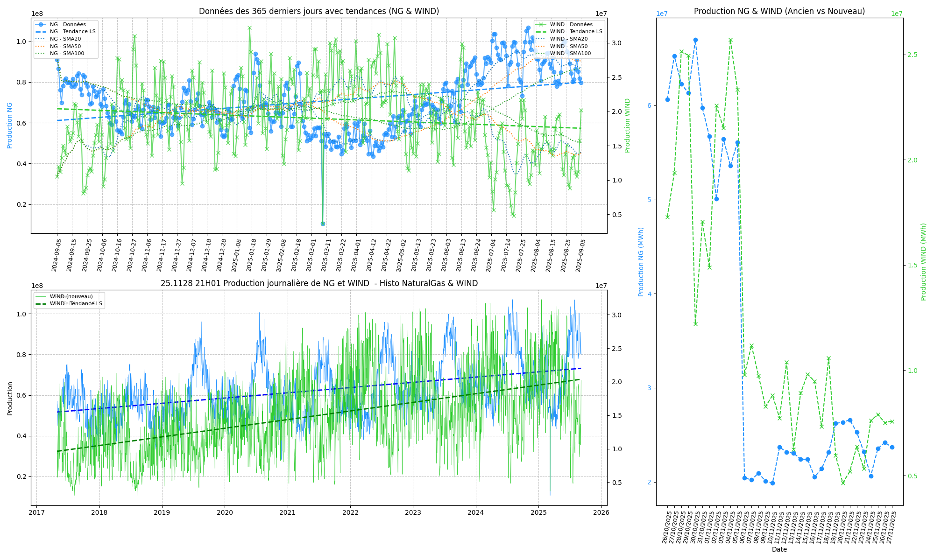The width and height of the screenshot is (934, 560).
Task: Click the 2025-03-11 x-axis tick label
Action: (325, 255)
